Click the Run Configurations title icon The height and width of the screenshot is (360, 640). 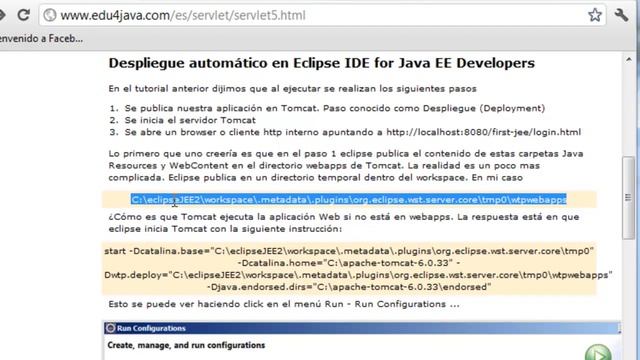(x=110, y=328)
